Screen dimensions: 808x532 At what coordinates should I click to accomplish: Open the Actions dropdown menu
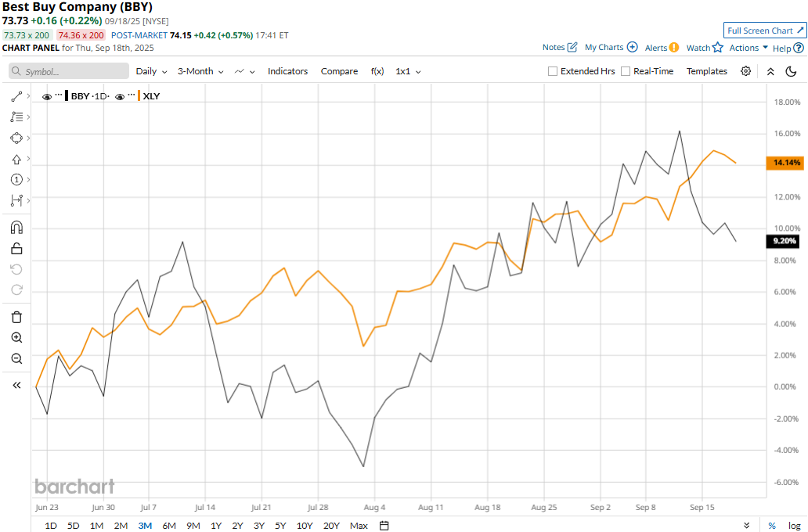(x=748, y=48)
